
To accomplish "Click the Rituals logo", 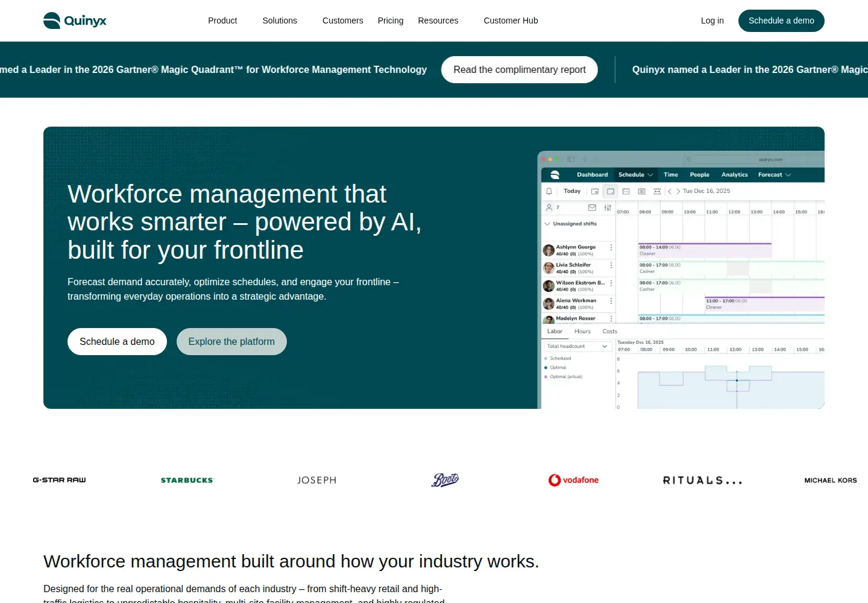I will coord(702,480).
